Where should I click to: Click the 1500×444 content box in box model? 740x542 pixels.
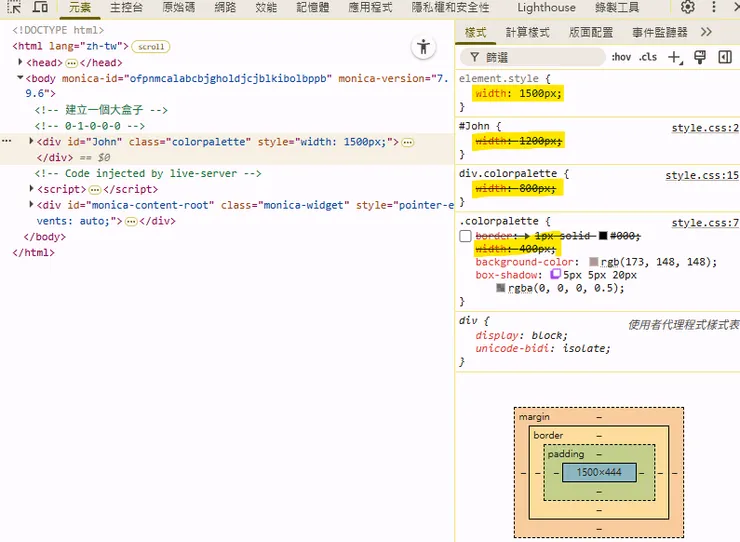click(599, 472)
